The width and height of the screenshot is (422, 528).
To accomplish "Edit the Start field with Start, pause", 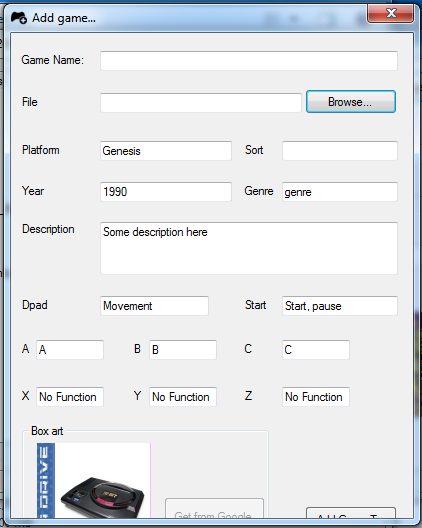I will point(340,306).
